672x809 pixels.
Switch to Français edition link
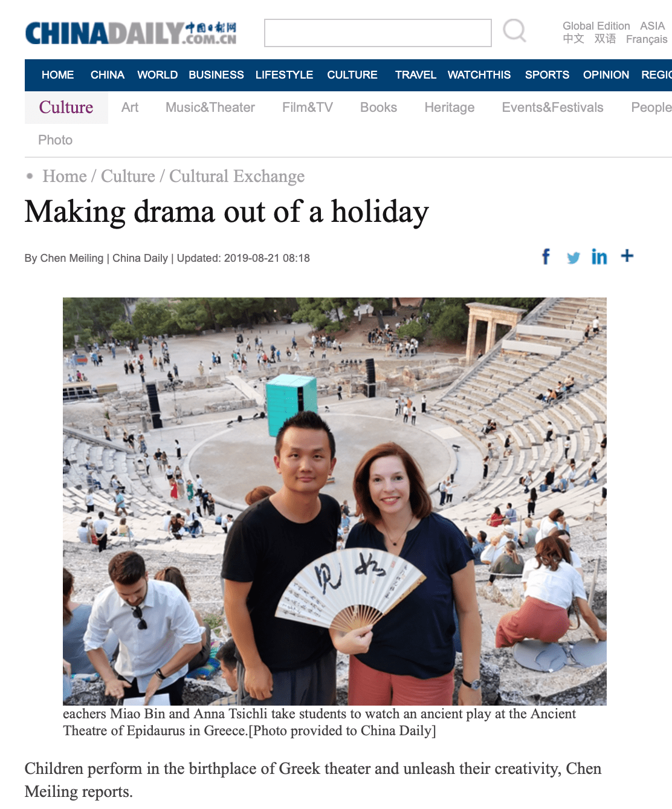647,39
